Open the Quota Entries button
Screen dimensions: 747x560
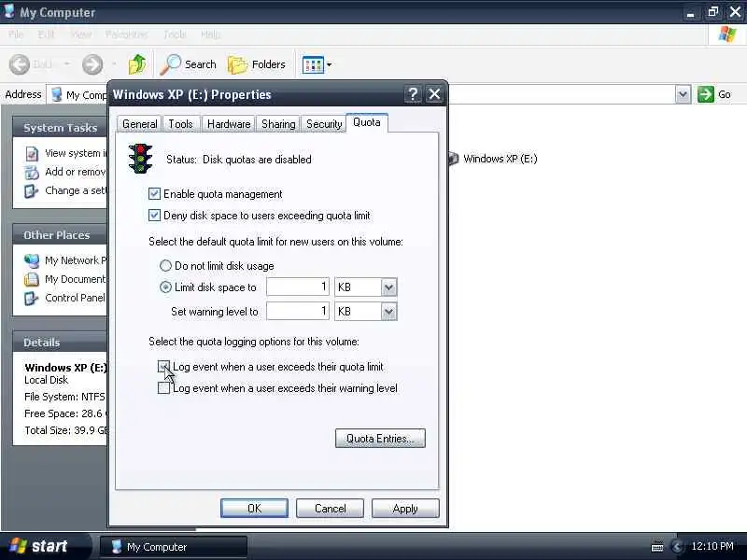tap(380, 438)
